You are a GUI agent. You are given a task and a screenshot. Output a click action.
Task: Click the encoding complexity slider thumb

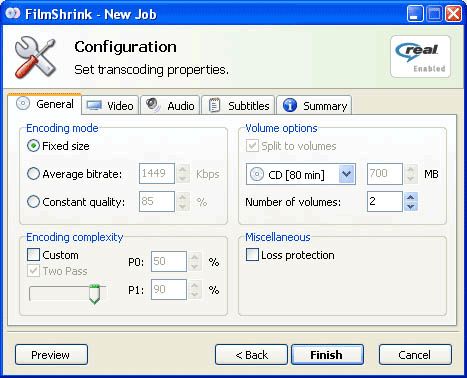(x=95, y=294)
